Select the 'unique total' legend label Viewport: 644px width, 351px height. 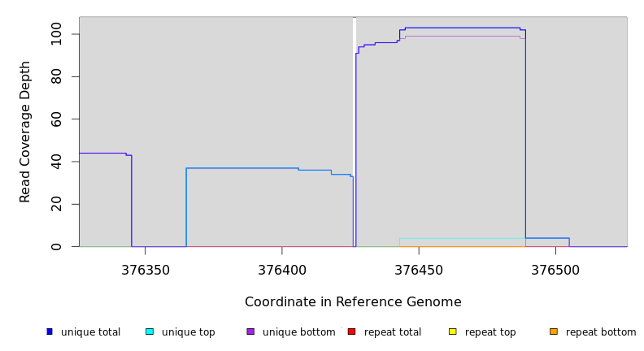pyautogui.click(x=90, y=332)
